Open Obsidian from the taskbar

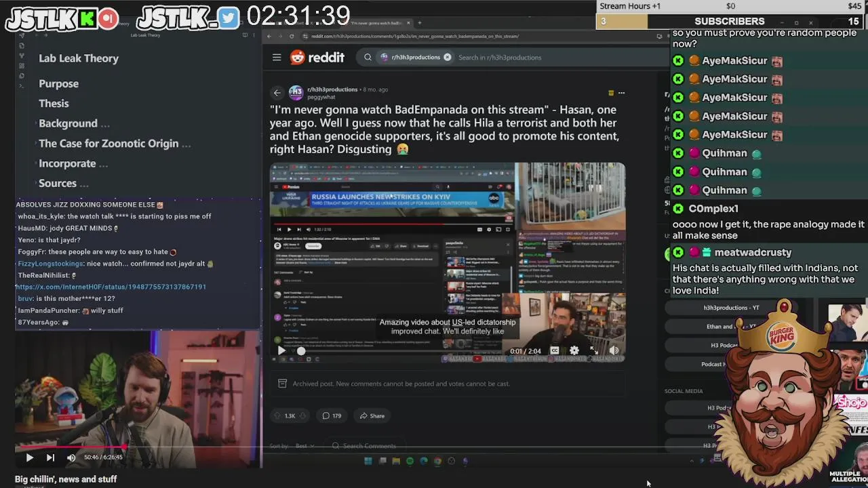click(465, 461)
